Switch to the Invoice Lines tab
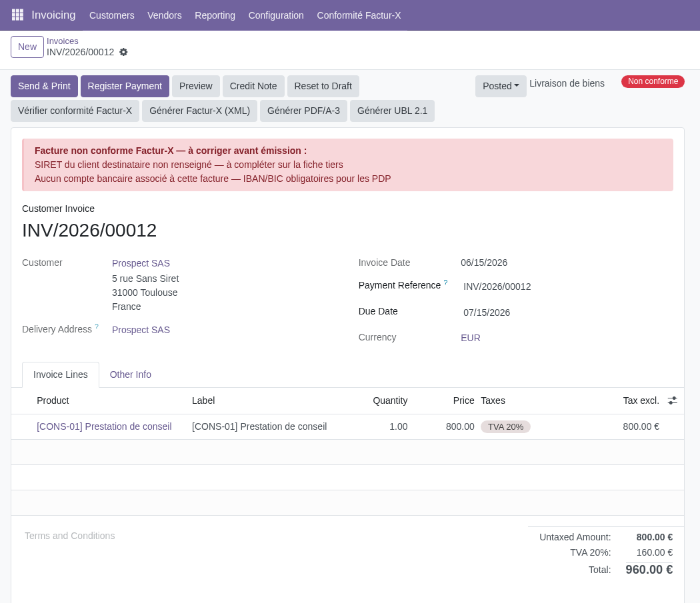700x603 pixels. (61, 374)
